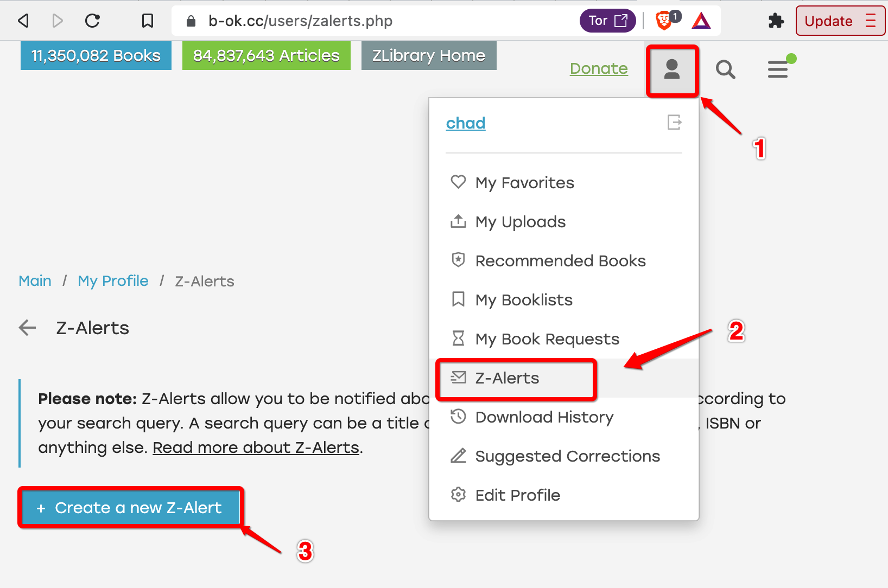
Task: Open chad's profile link
Action: [465, 123]
